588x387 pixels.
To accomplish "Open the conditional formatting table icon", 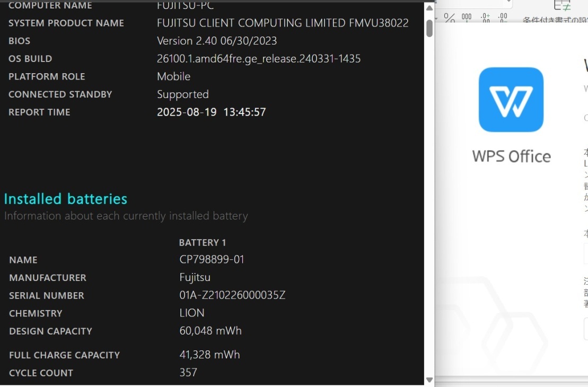I will point(562,5).
